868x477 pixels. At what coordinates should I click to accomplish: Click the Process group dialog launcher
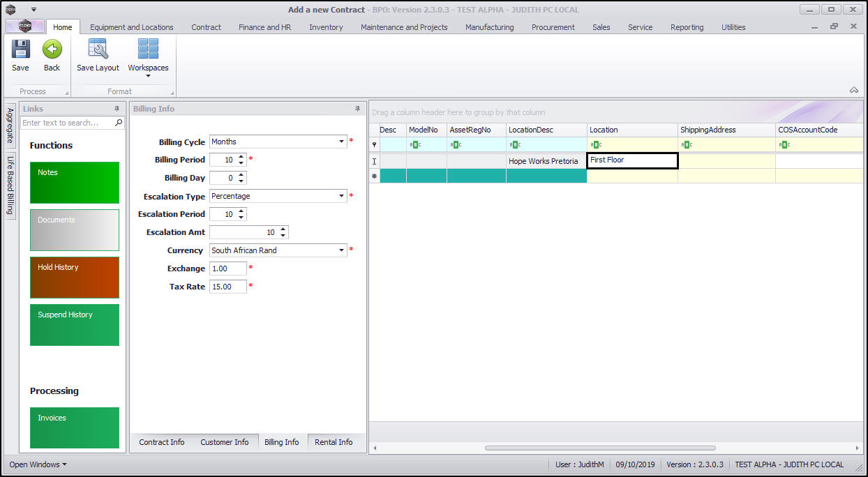[67, 93]
